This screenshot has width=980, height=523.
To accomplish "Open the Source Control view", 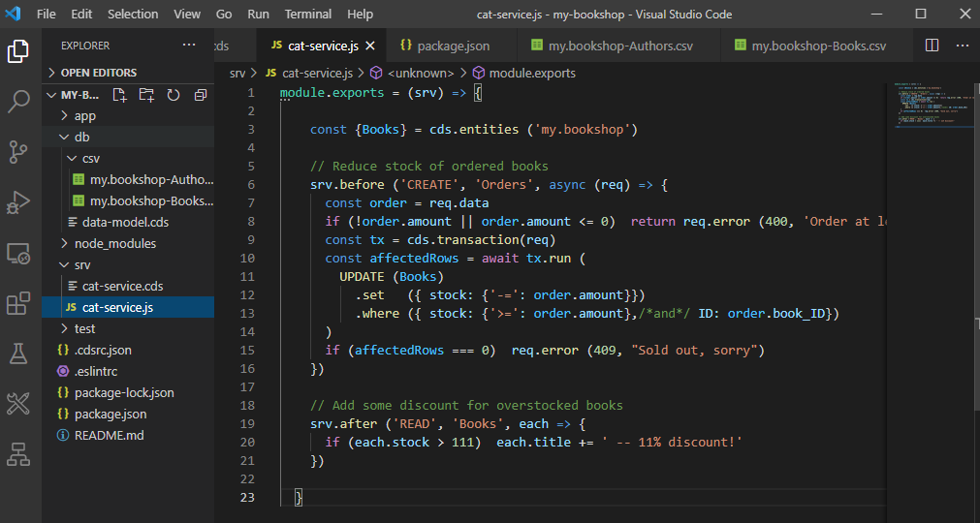I will point(18,151).
